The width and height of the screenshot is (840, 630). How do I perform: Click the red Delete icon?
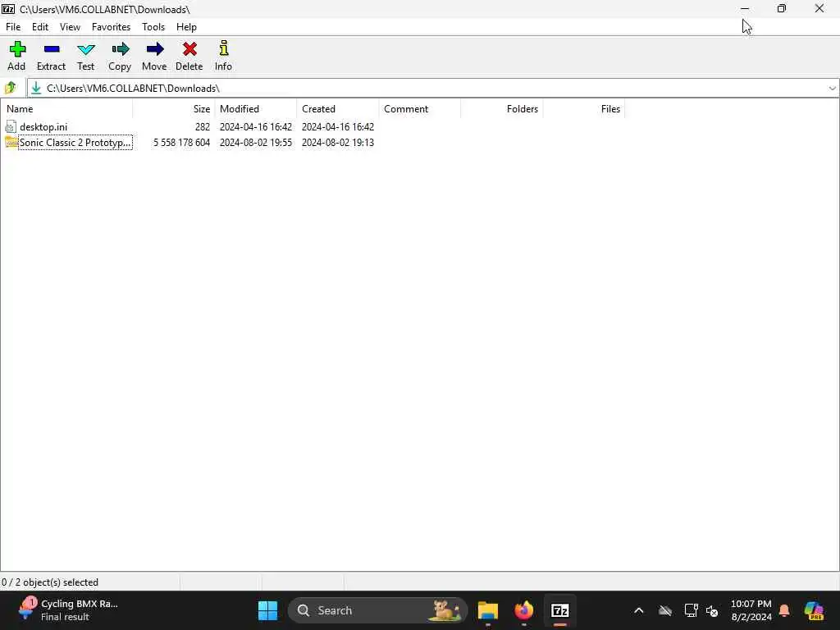pos(189,49)
